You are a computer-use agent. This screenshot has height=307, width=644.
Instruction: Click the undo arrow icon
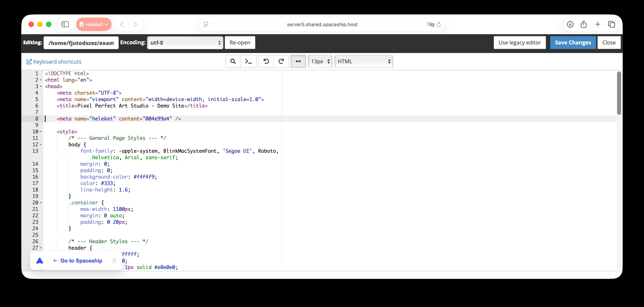click(266, 62)
